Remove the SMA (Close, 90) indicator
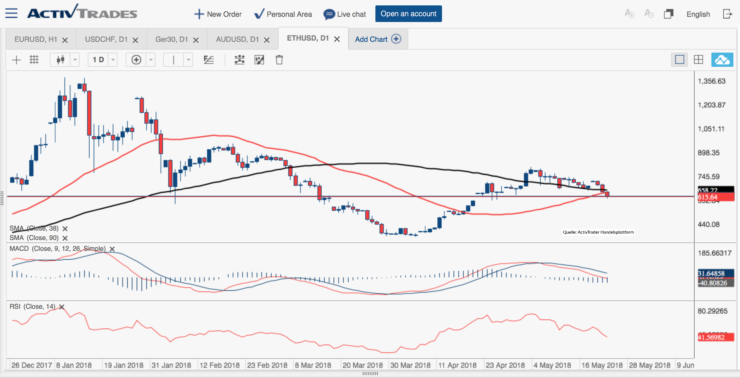The image size is (740, 378). point(65,238)
